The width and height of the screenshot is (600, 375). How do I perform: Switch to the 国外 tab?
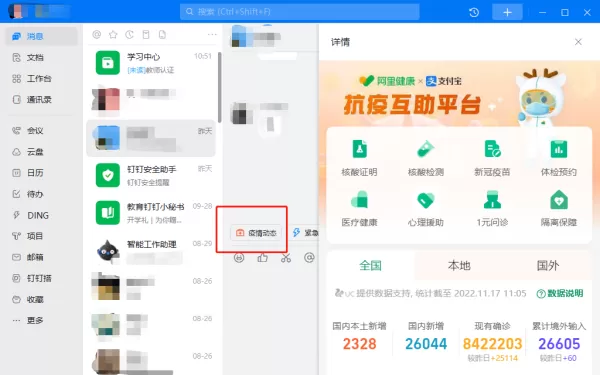click(x=548, y=266)
